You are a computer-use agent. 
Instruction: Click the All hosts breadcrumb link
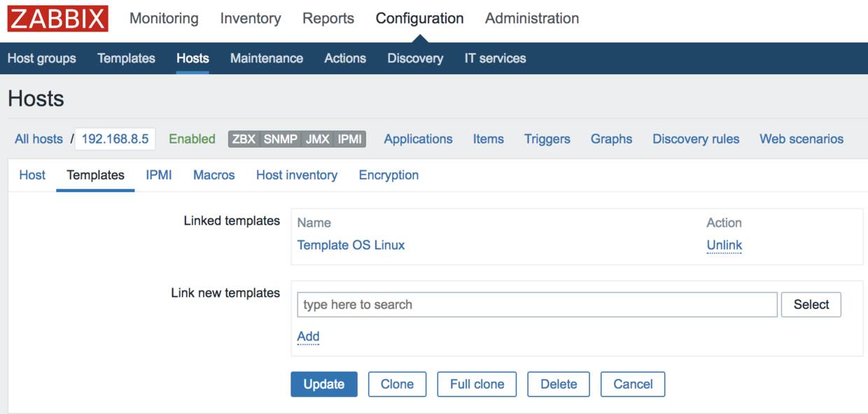[x=38, y=139]
